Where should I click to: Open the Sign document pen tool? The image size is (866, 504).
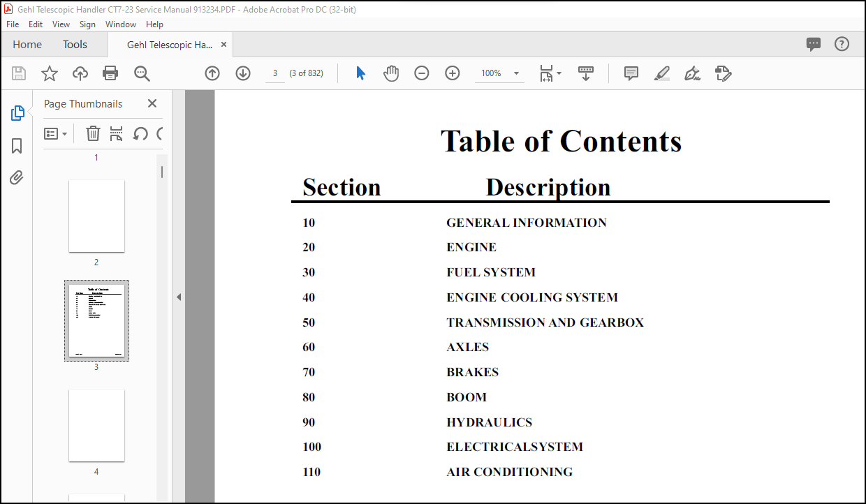point(693,73)
